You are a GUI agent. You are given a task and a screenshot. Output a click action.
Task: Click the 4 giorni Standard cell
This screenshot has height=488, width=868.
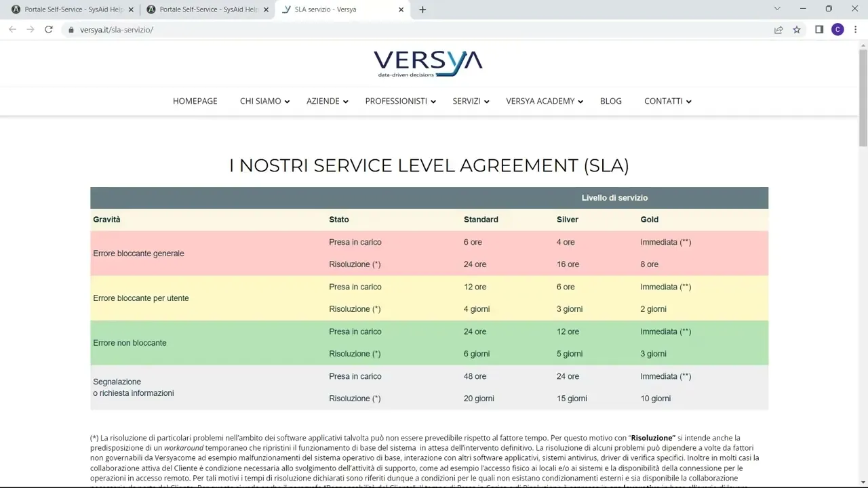[477, 309]
